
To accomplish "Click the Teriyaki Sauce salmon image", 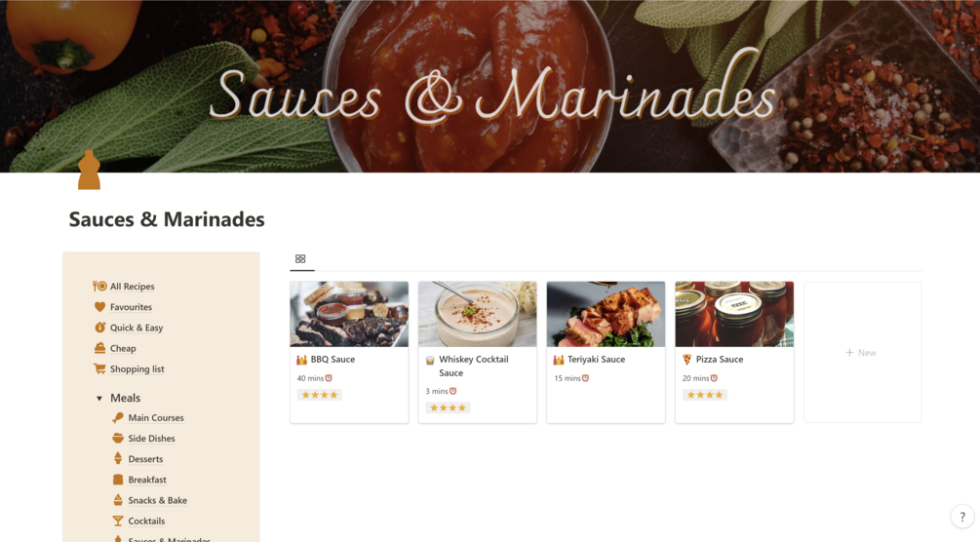I will click(606, 314).
